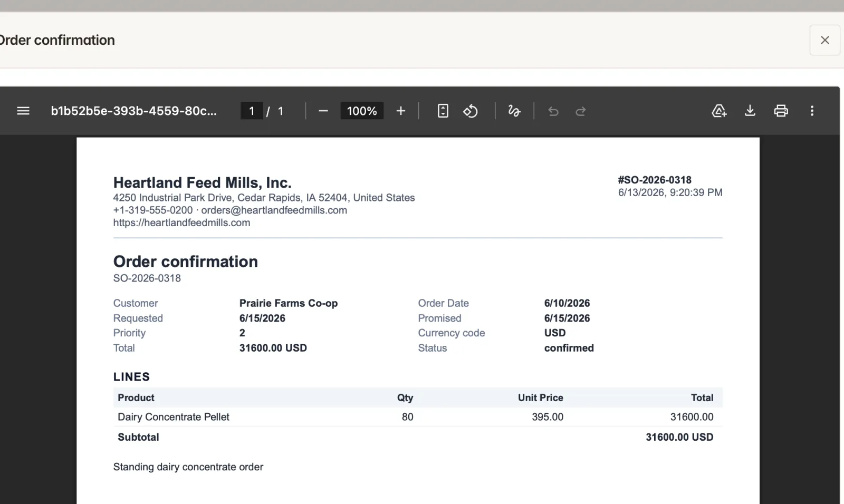Click the b1b52b5e file name title
This screenshot has height=504, width=844.
coord(133,111)
